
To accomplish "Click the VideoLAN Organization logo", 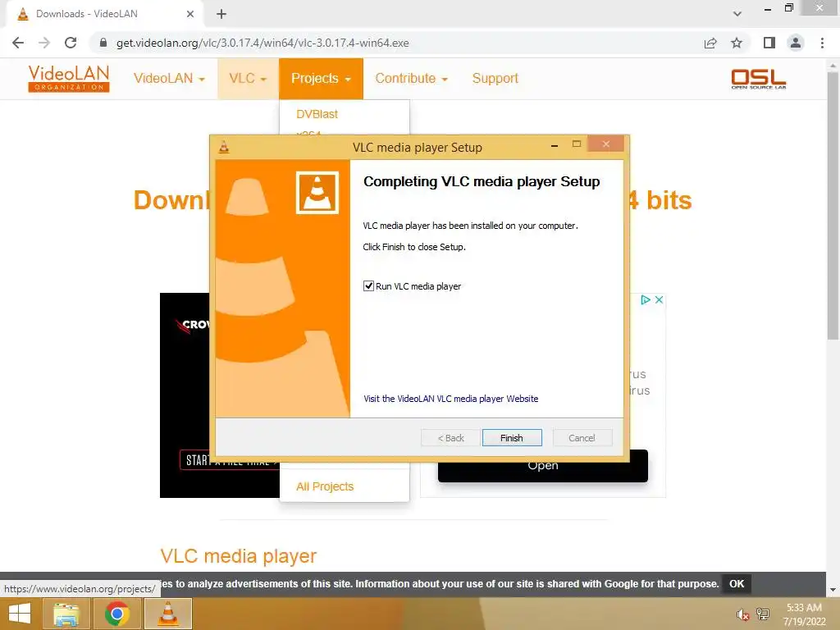I will click(x=69, y=79).
